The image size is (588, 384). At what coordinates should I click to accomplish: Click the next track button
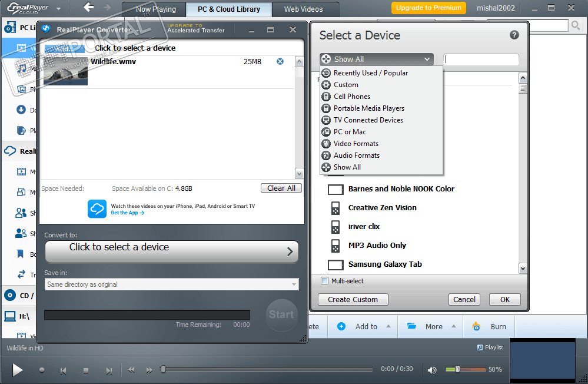[x=109, y=371]
